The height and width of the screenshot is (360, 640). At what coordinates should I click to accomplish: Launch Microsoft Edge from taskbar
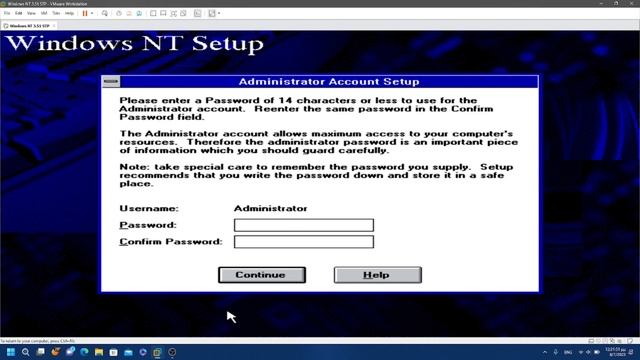click(84, 352)
